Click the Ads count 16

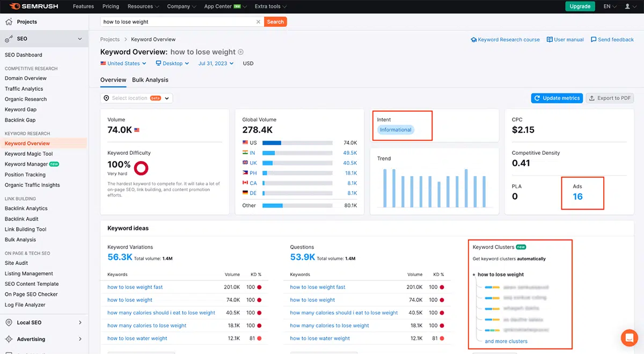pos(577,197)
